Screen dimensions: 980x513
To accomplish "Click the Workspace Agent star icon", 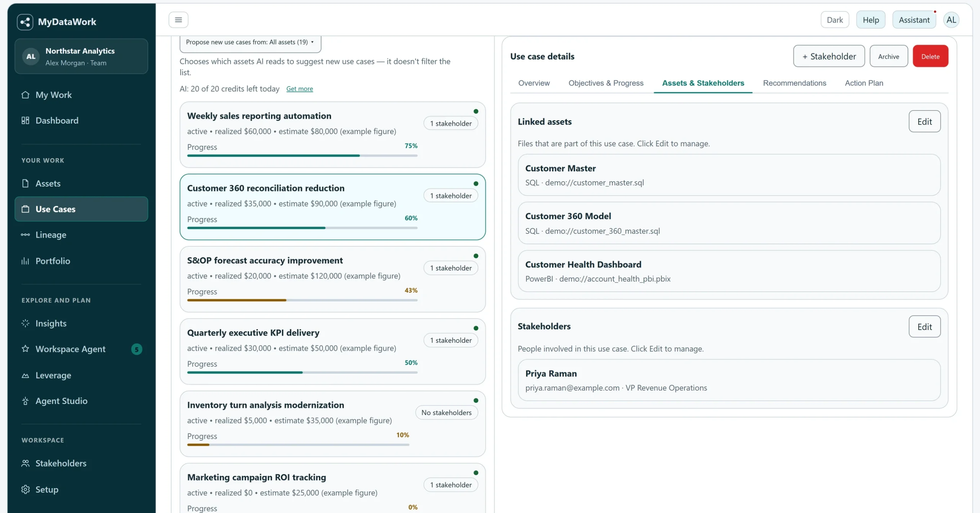I will pyautogui.click(x=25, y=349).
